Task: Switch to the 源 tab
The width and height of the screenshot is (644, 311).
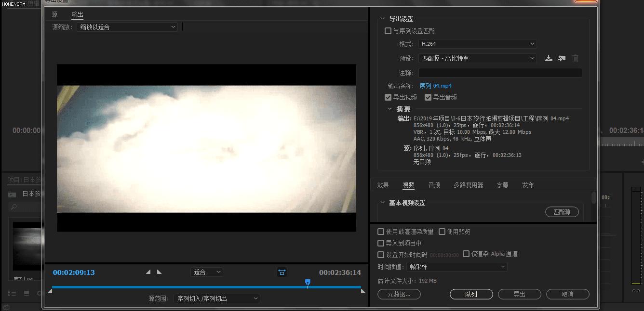Action: [x=54, y=14]
